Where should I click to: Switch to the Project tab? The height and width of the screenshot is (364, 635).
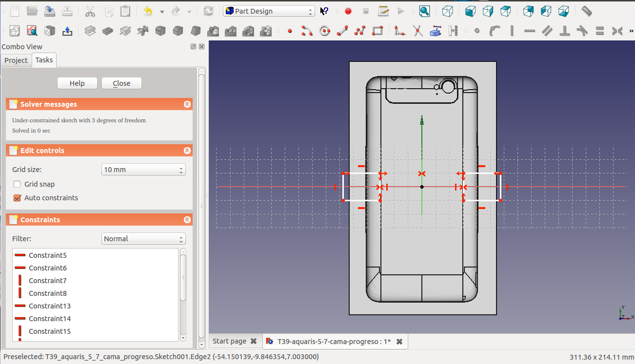pyautogui.click(x=16, y=60)
